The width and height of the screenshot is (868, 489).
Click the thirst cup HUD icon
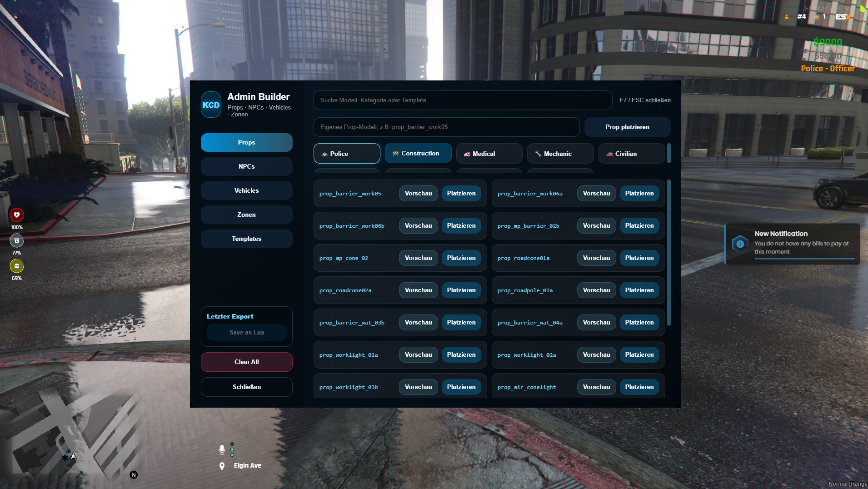tap(17, 240)
